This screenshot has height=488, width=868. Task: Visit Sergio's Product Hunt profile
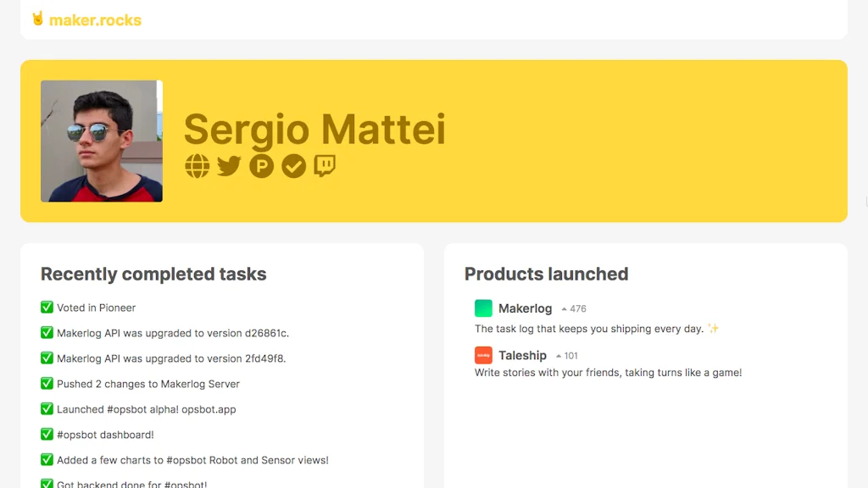coord(262,166)
